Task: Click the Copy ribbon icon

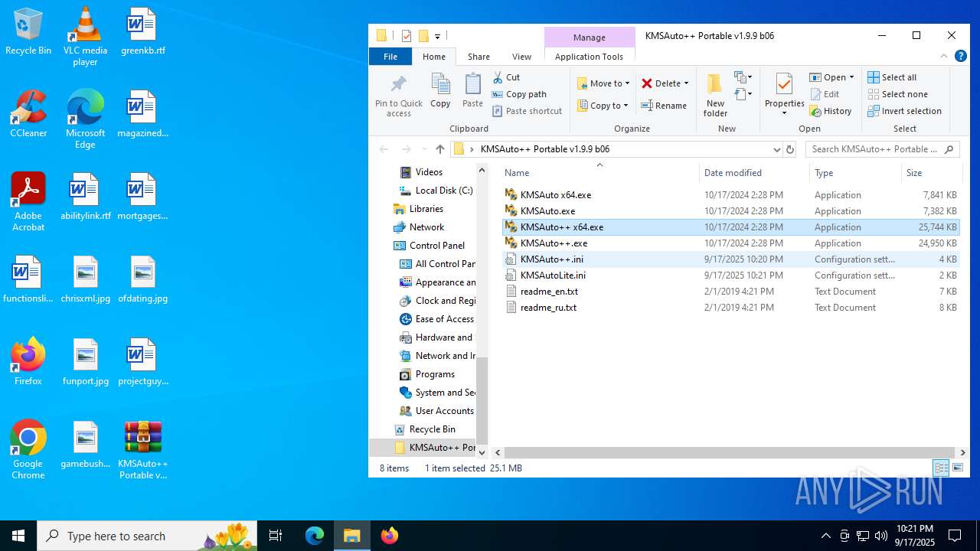Action: point(440,90)
